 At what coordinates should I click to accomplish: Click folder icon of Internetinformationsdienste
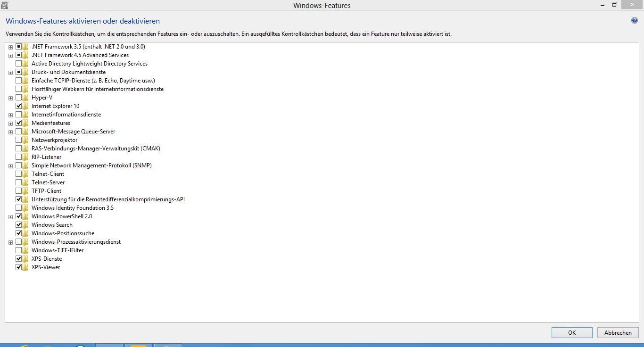tap(25, 115)
